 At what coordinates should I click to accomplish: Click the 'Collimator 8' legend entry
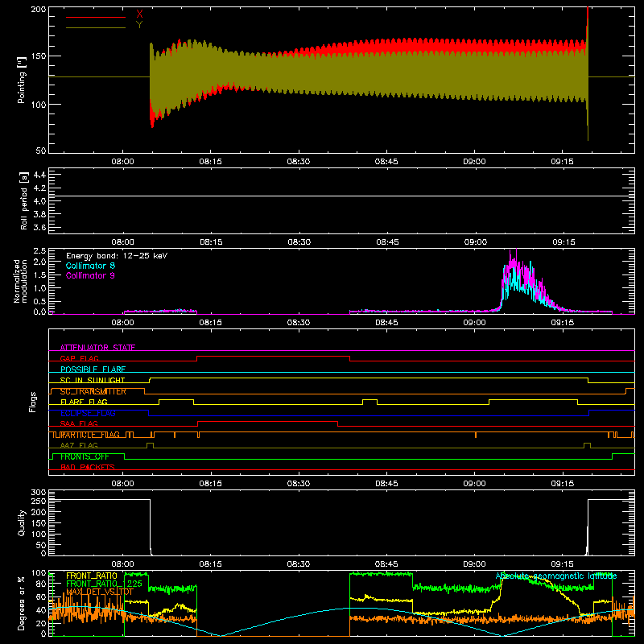pos(90,266)
